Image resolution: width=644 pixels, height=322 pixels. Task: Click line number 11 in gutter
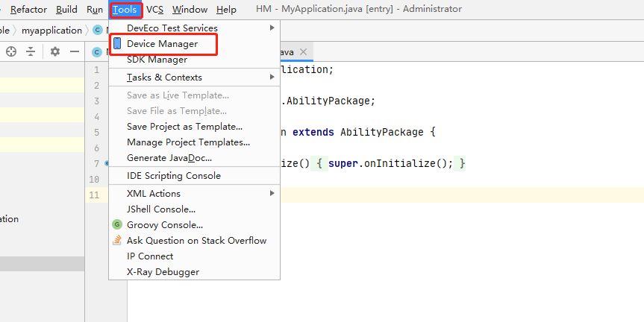pos(94,195)
